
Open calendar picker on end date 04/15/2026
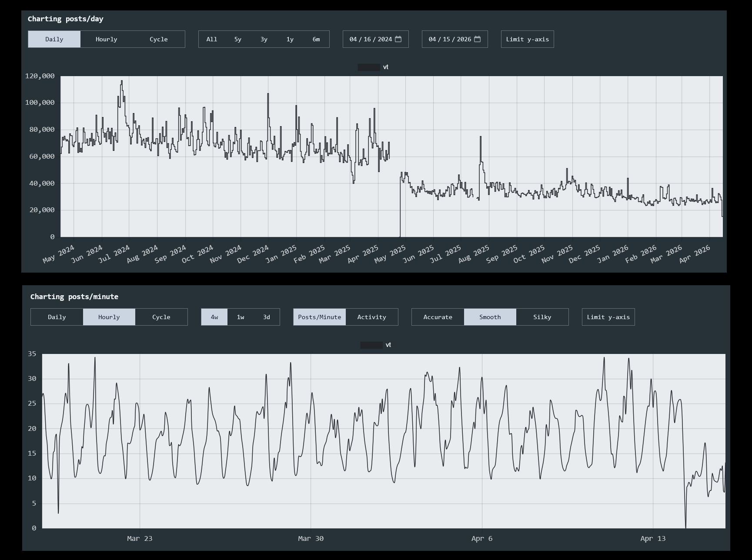[477, 39]
